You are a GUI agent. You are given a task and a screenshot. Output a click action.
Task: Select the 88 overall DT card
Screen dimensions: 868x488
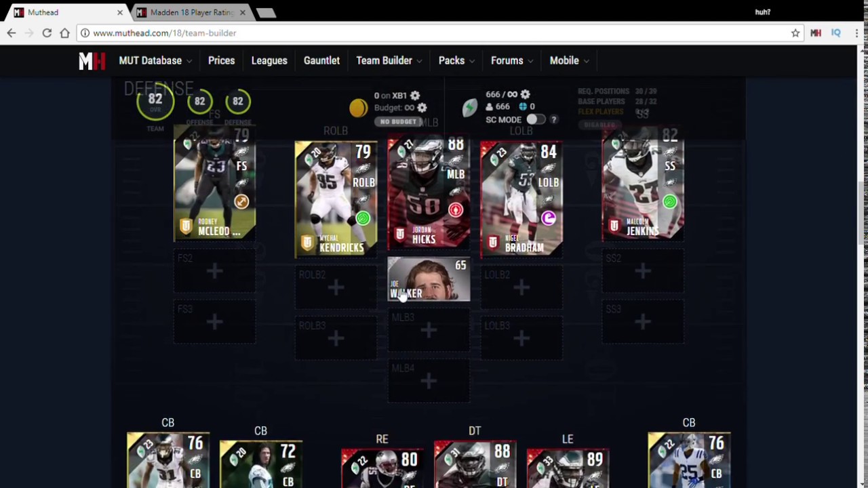point(475,464)
